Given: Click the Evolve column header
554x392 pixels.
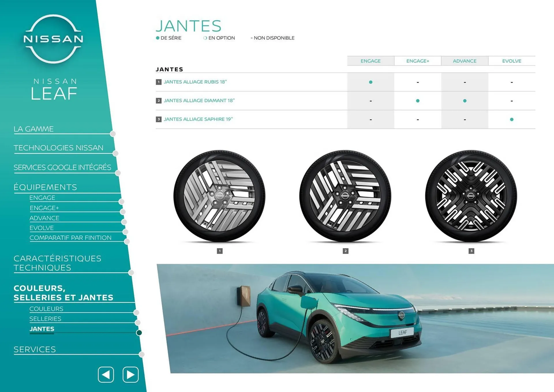Looking at the screenshot, I should click(x=512, y=61).
